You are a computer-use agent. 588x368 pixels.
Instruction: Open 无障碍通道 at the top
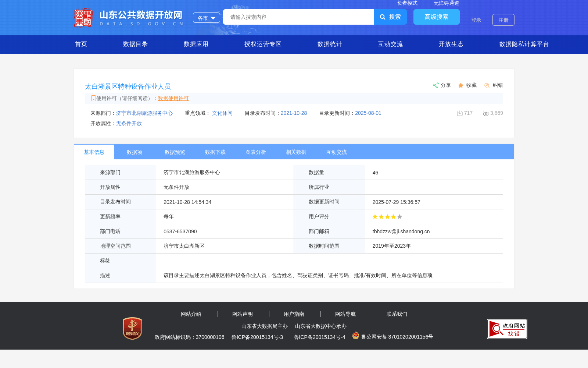tap(447, 3)
